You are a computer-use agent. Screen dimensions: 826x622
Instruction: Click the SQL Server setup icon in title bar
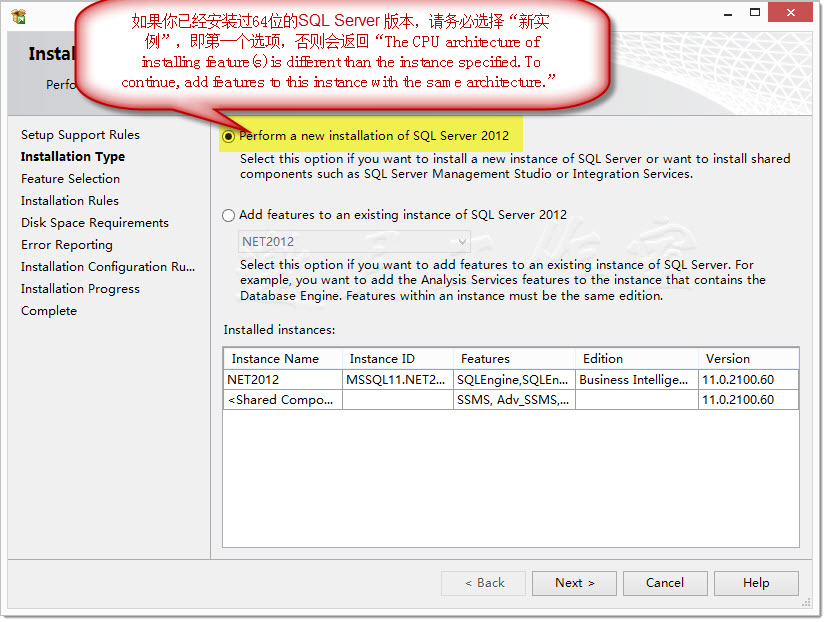point(19,17)
